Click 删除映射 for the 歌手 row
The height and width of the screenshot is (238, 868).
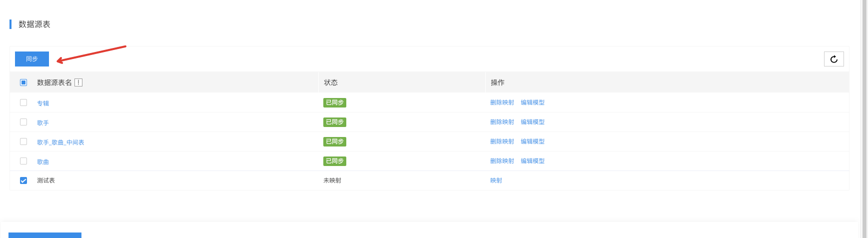[502, 122]
